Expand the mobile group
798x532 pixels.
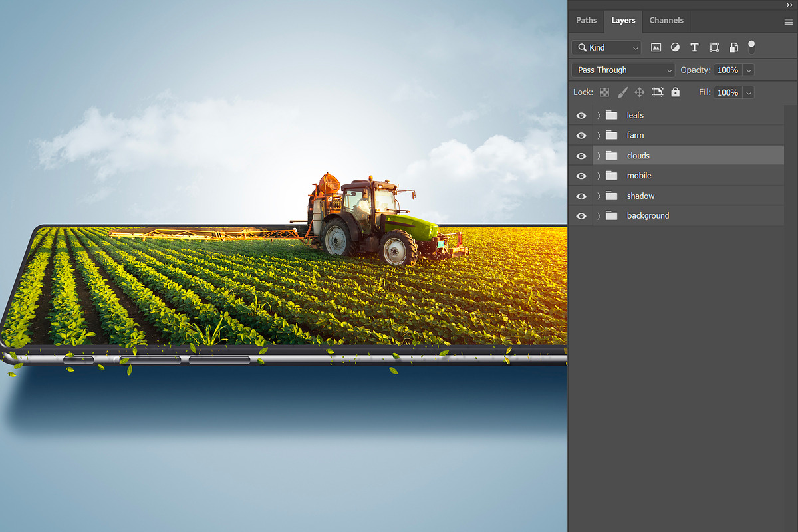click(598, 176)
